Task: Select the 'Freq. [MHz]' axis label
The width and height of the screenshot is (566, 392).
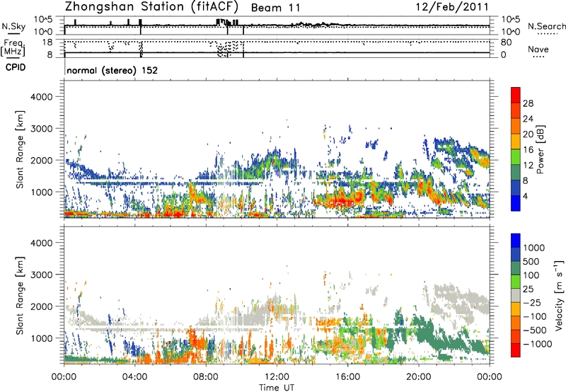Action: click(x=13, y=47)
